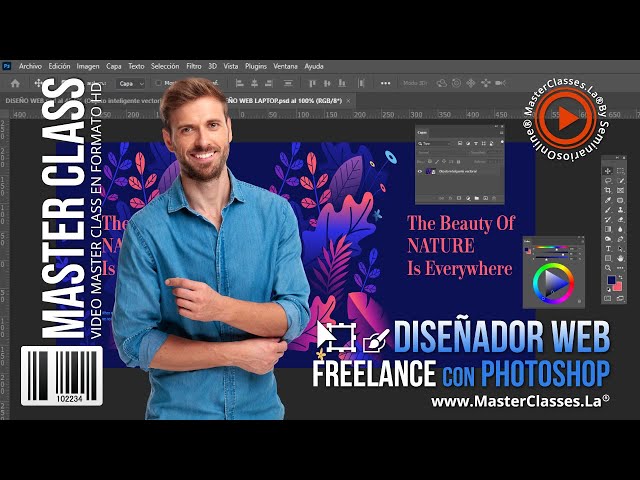Click the color wheel in Color panel
640x480 pixels.
553,283
